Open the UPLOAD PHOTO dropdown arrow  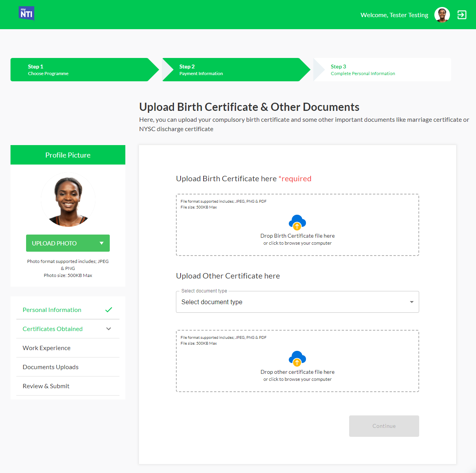click(x=102, y=243)
